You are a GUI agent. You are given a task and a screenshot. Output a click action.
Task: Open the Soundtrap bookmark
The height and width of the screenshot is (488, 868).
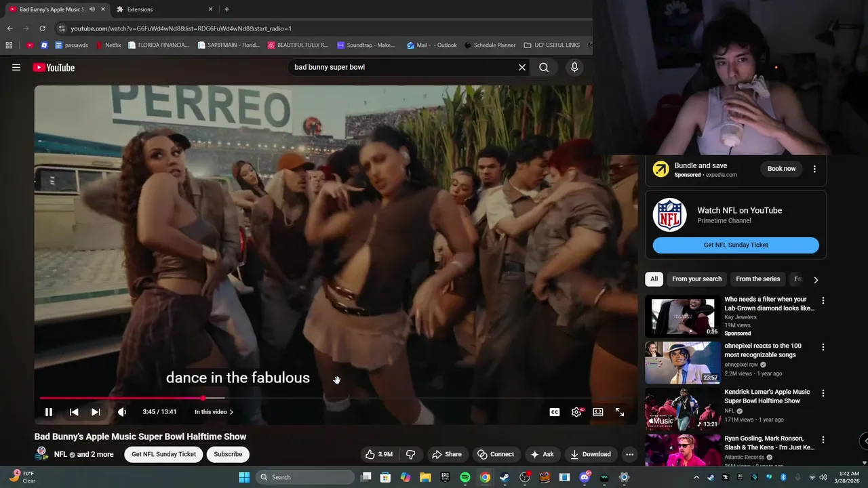coord(366,45)
